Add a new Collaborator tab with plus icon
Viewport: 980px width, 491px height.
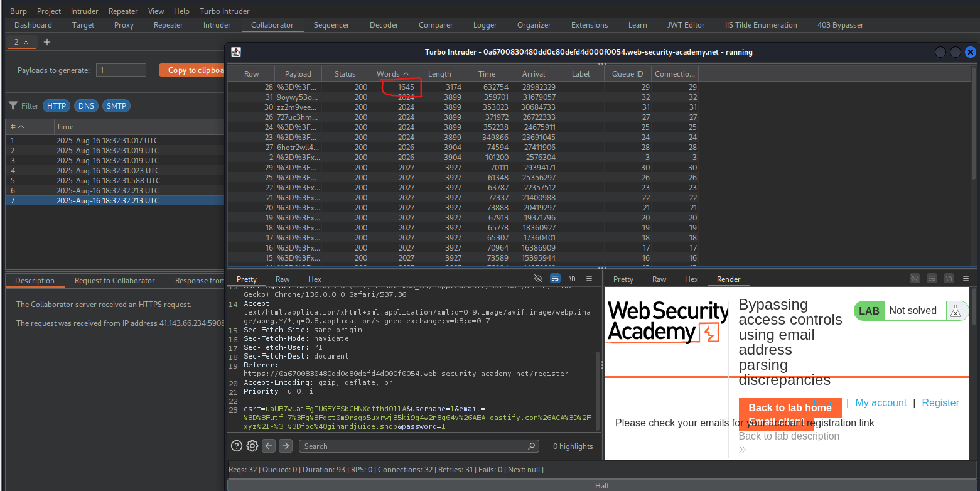click(x=47, y=42)
